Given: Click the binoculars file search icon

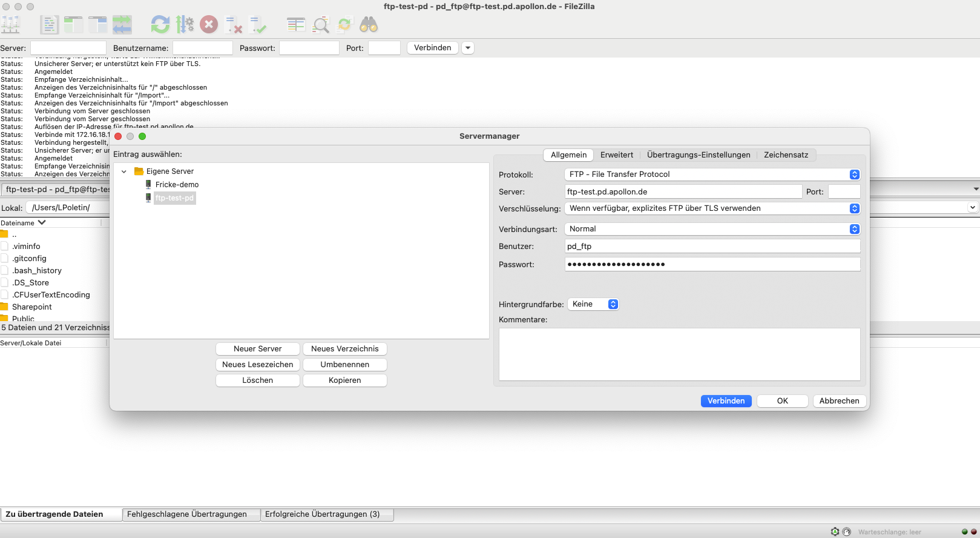Looking at the screenshot, I should click(x=369, y=25).
